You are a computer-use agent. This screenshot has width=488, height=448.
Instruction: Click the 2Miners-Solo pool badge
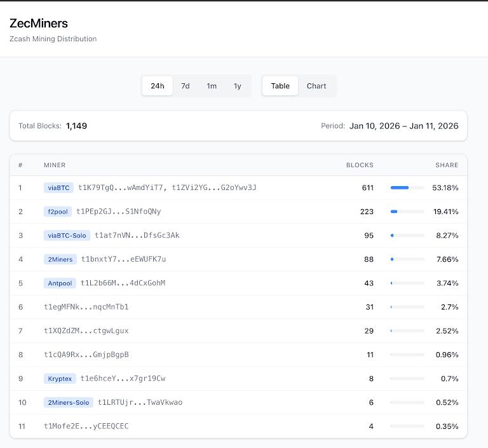[x=69, y=402]
